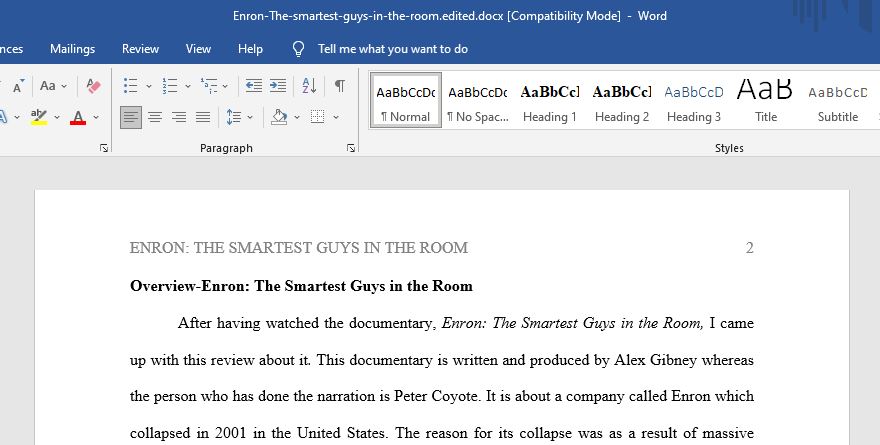Viewport: 880px width, 445px height.
Task: Click the name Alex Gibney in text
Action: pos(656,360)
